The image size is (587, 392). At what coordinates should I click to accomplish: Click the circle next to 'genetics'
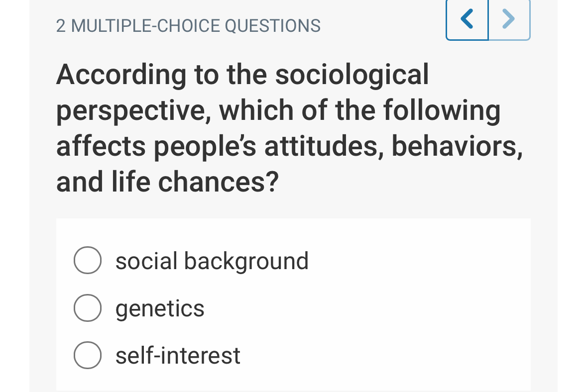[x=87, y=307]
